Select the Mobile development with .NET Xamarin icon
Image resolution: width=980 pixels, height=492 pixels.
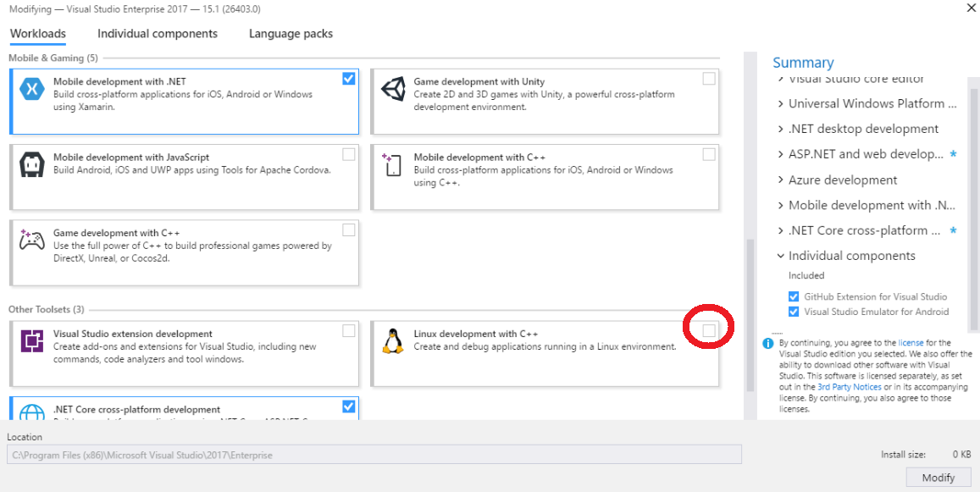(32, 87)
